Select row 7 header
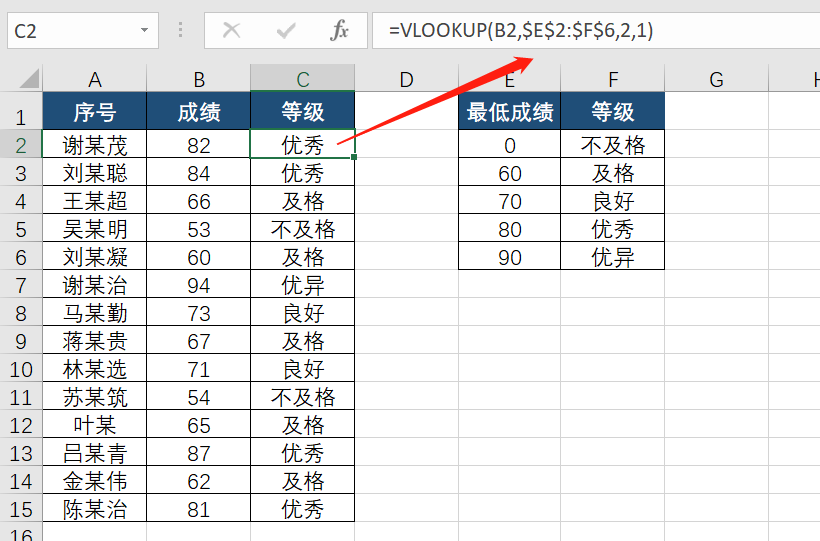The image size is (820, 541). point(21,286)
